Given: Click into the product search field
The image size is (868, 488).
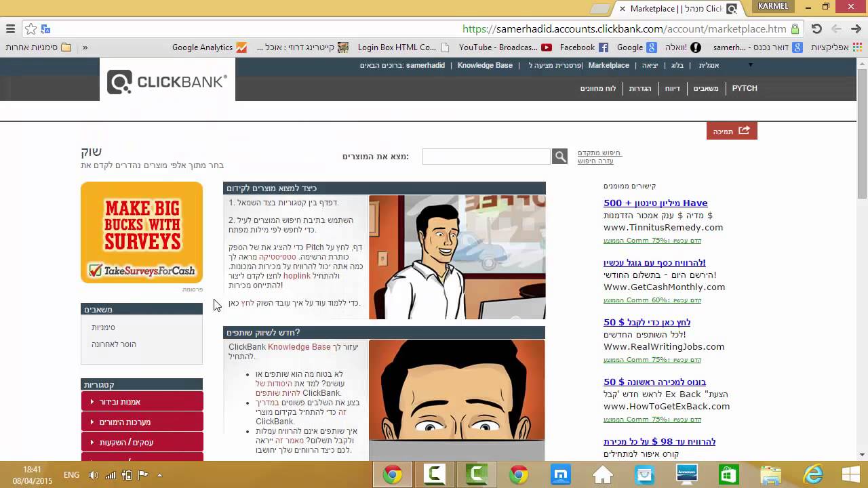Looking at the screenshot, I should pyautogui.click(x=486, y=157).
